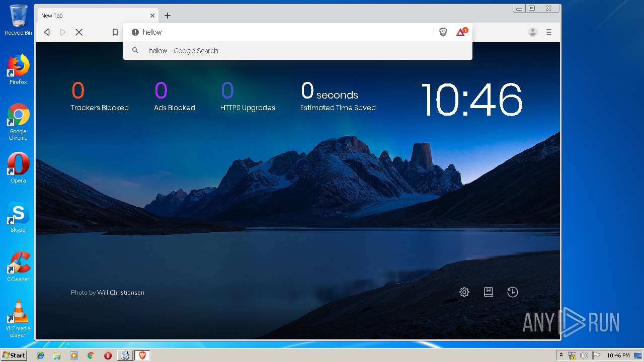Click the 10:46 clock display
This screenshot has width=644, height=362.
[x=472, y=100]
